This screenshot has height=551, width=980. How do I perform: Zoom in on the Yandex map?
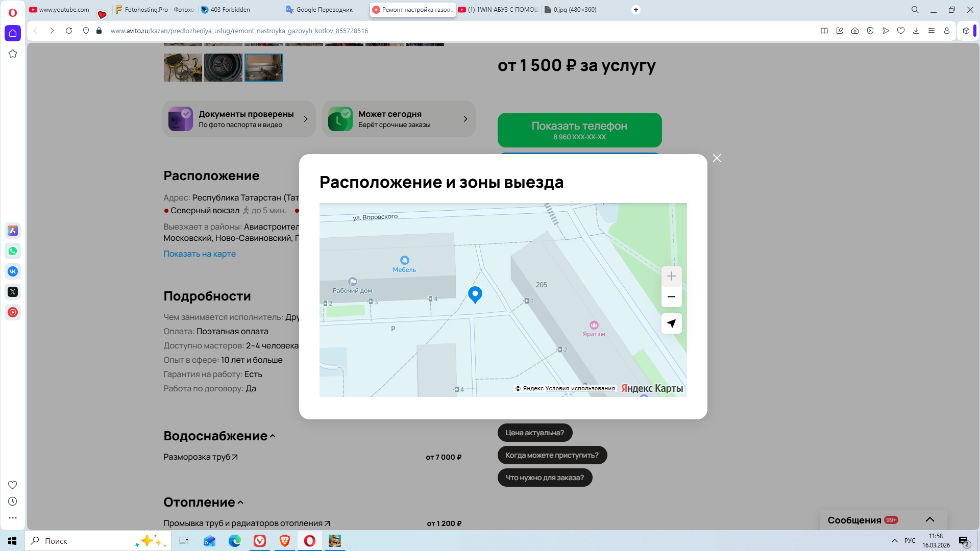point(671,276)
